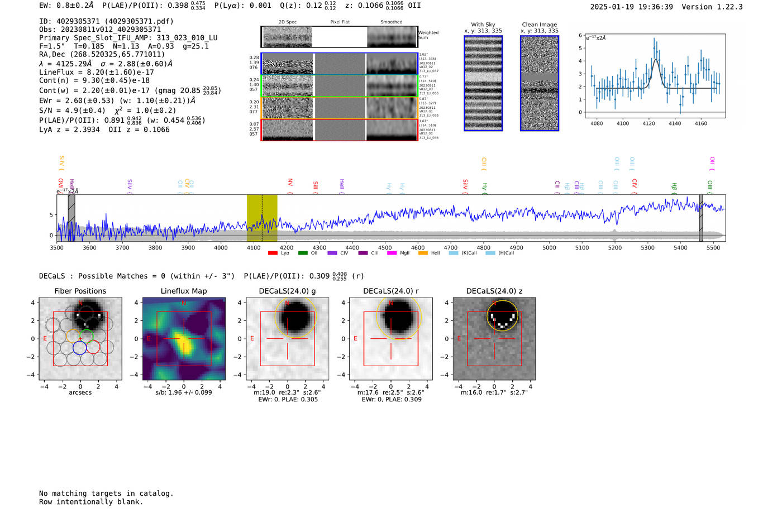Click the 'Primary Spec_Slot_IFU_AMP: 313_023_010_LU' line
782x532 pixels.
pos(128,38)
